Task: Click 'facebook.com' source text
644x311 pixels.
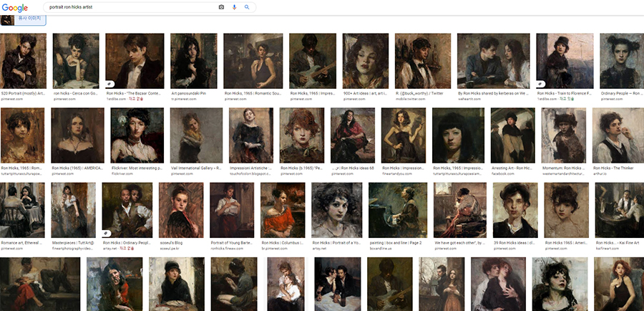Action: [501, 173]
